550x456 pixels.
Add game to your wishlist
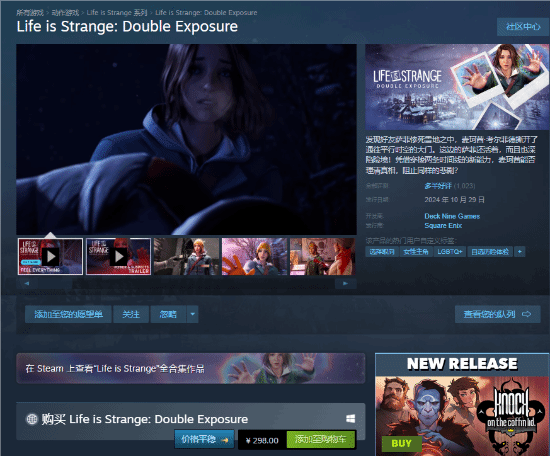[68, 314]
